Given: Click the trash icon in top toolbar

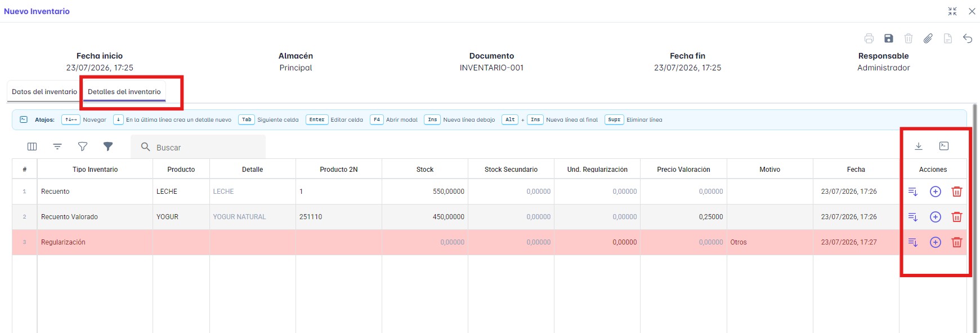Looking at the screenshot, I should (x=909, y=38).
